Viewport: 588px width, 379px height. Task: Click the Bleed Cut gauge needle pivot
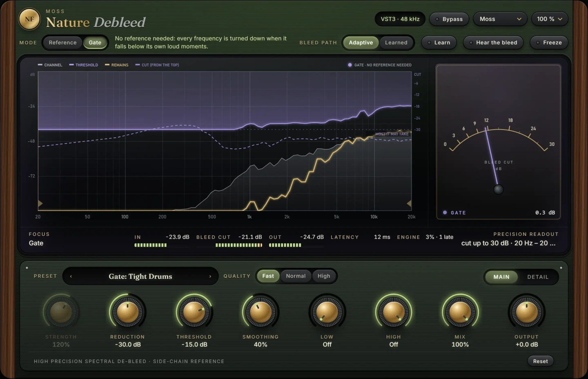click(x=498, y=189)
